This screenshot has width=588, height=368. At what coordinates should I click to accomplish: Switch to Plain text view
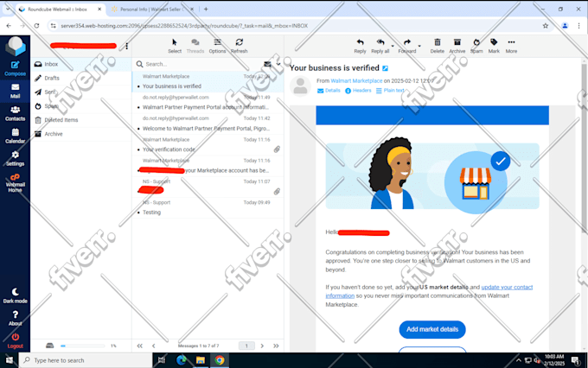coord(390,91)
